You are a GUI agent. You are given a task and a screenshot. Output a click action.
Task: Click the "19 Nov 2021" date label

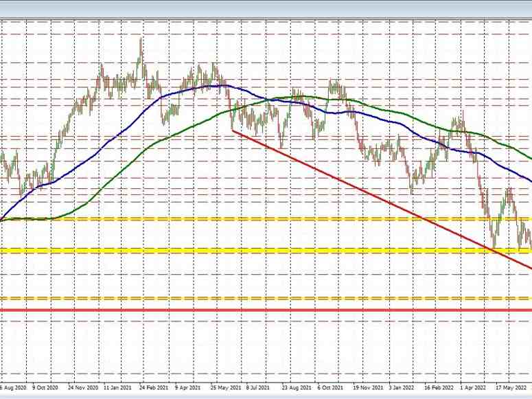pyautogui.click(x=368, y=387)
